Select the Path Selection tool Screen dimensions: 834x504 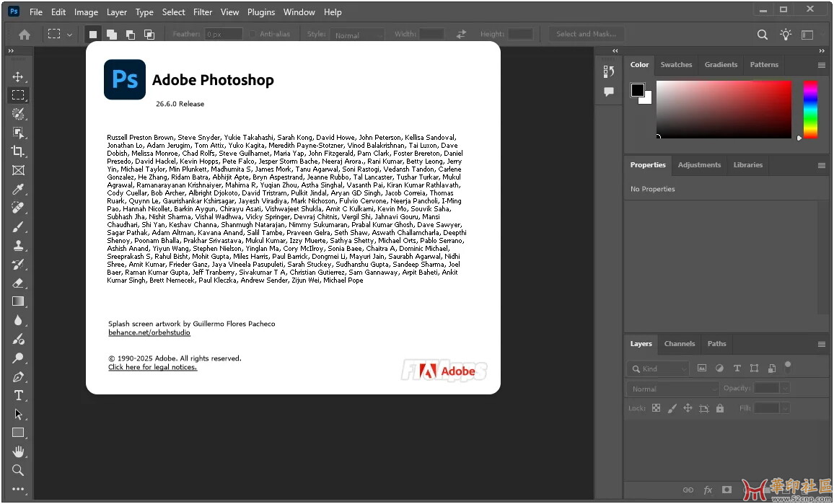coord(18,414)
